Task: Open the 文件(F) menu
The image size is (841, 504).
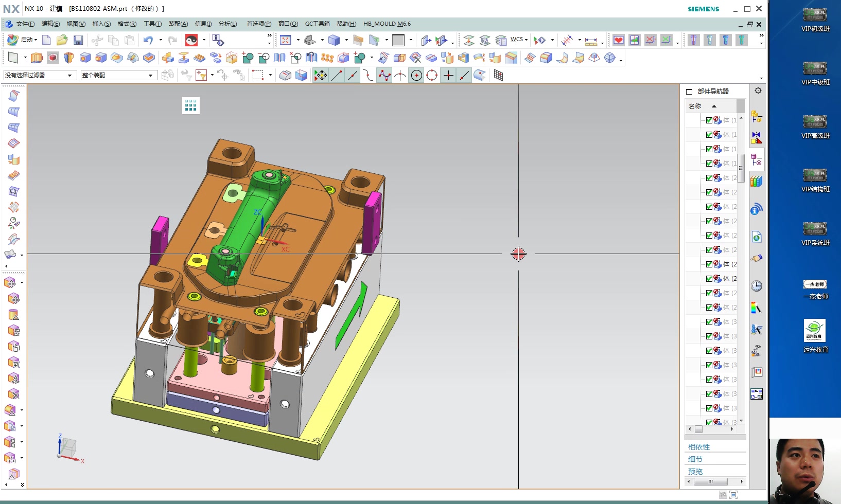Action: [x=25, y=24]
